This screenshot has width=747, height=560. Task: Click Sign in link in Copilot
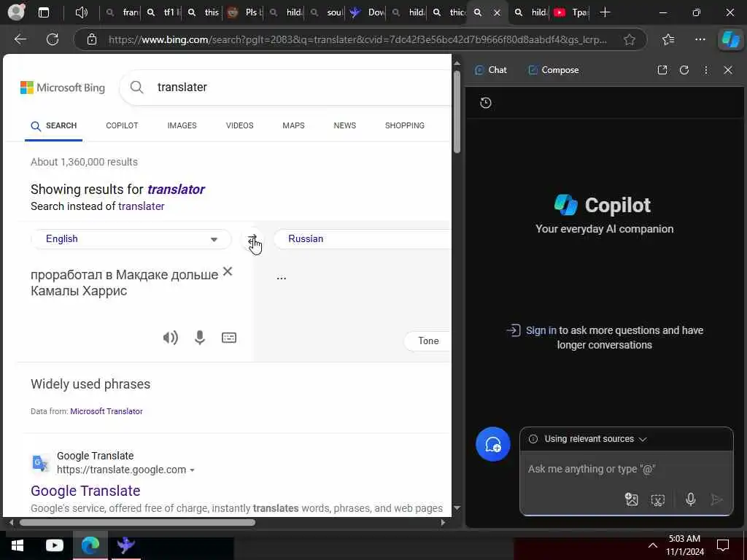point(541,330)
